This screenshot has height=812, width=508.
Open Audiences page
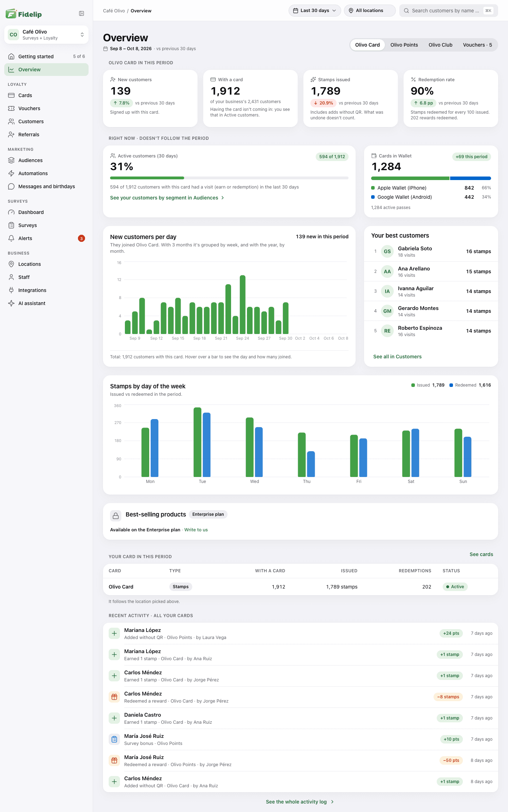pyautogui.click(x=46, y=160)
